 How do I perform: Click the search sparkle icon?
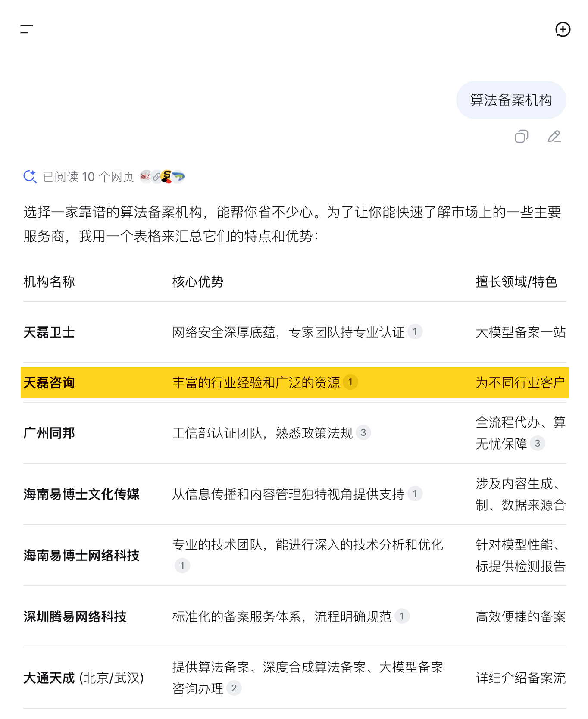[x=30, y=176]
